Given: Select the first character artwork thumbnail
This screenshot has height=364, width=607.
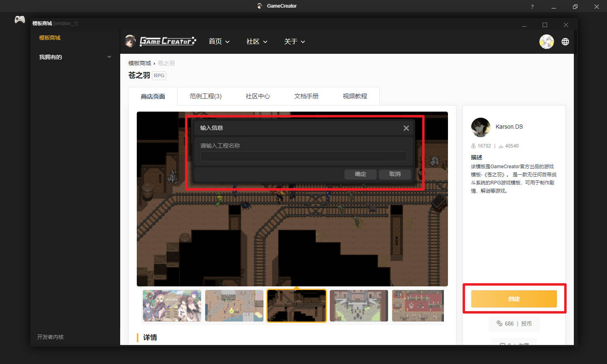Looking at the screenshot, I should pyautogui.click(x=172, y=306).
